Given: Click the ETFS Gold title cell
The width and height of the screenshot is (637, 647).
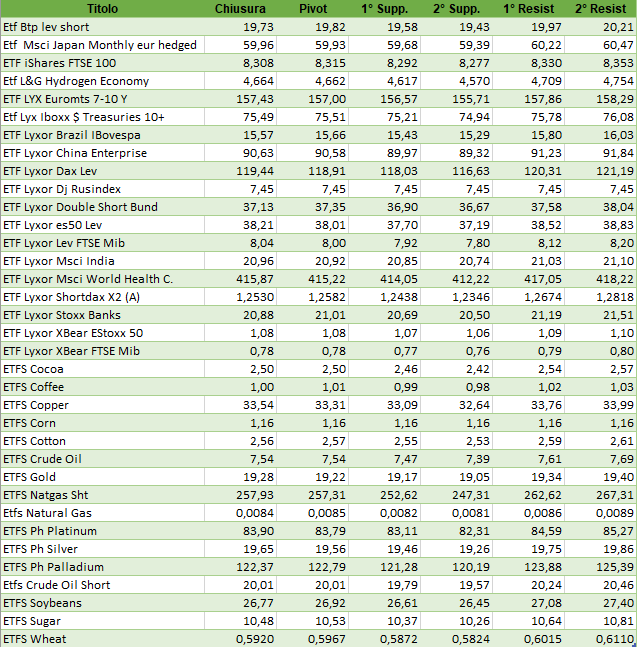Looking at the screenshot, I should click(x=102, y=477).
